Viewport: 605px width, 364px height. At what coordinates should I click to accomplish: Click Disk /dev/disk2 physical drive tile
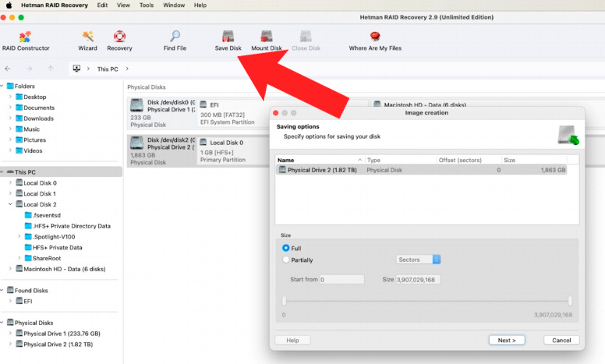tap(162, 151)
